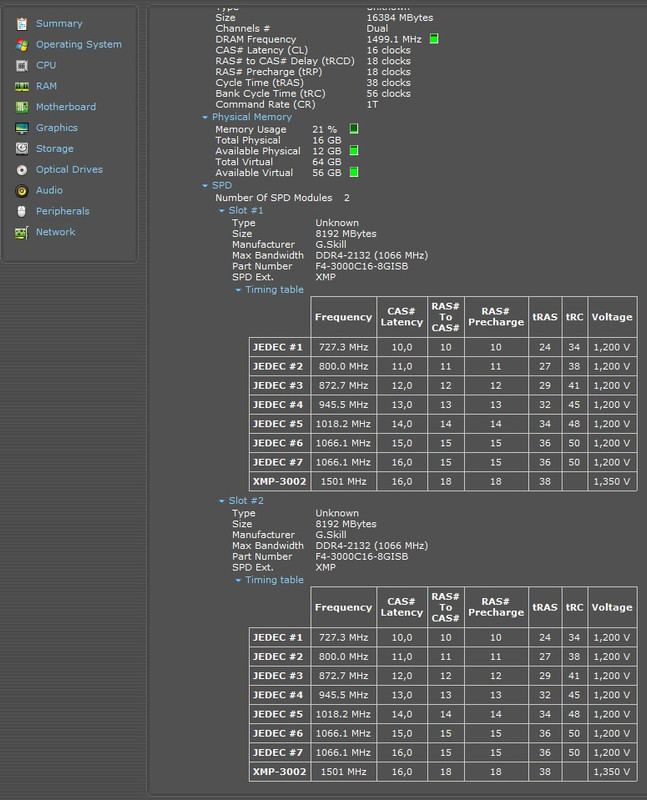This screenshot has width=647, height=800.
Task: Open the Storage section
Action: pos(55,148)
